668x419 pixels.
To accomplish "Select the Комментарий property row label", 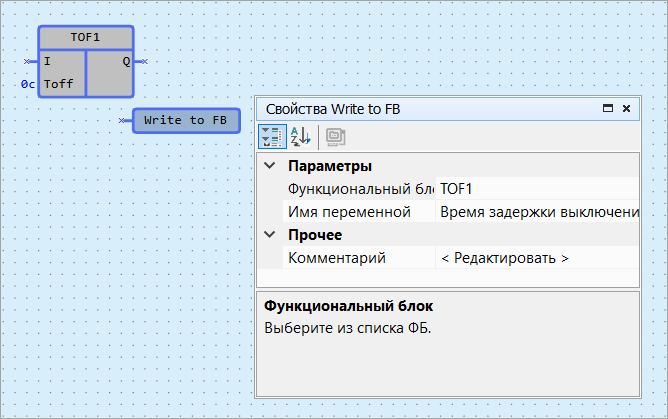I will click(x=345, y=258).
